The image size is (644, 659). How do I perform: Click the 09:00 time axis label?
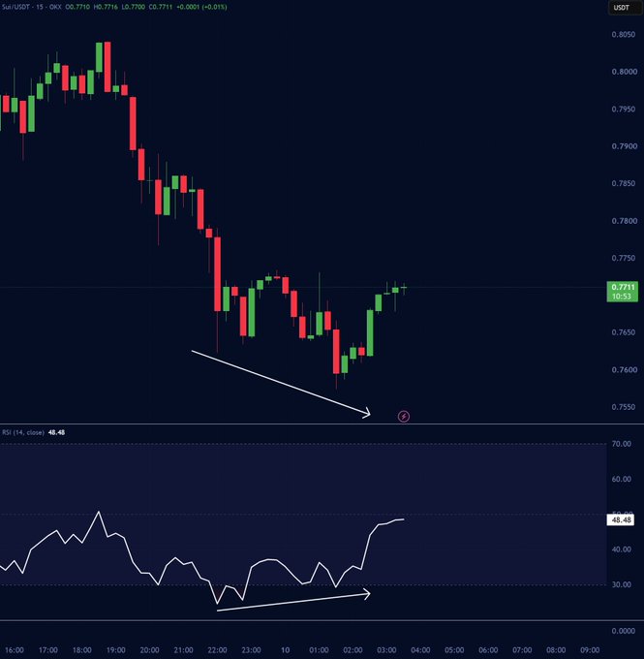(x=590, y=650)
